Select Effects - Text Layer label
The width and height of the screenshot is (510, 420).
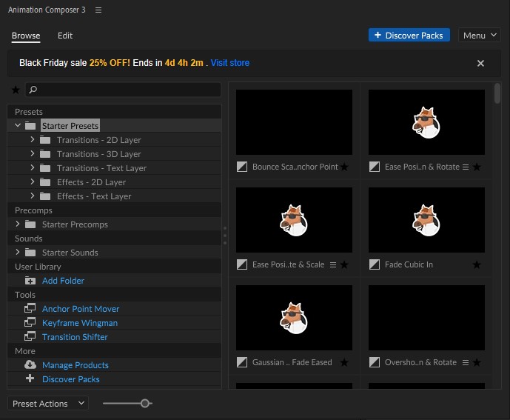click(94, 196)
